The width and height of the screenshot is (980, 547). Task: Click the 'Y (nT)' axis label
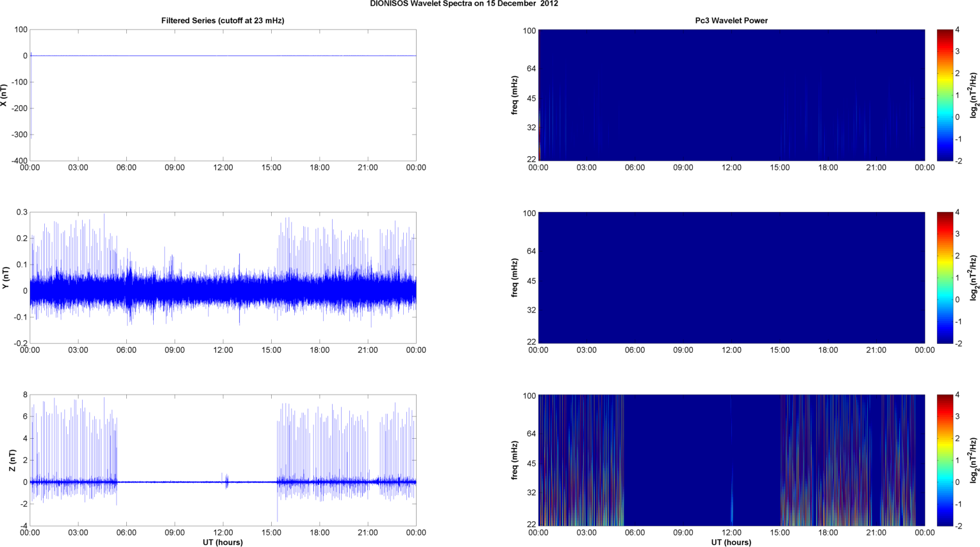[4, 278]
